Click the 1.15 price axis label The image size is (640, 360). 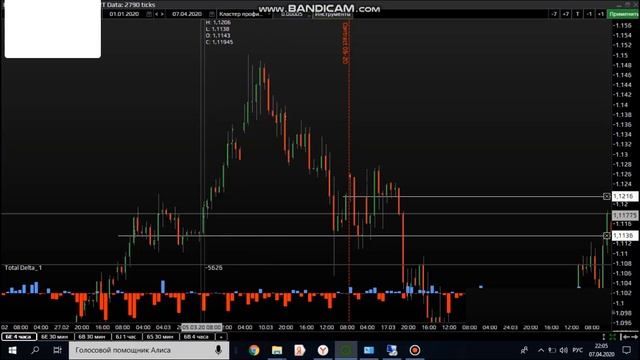(x=622, y=56)
